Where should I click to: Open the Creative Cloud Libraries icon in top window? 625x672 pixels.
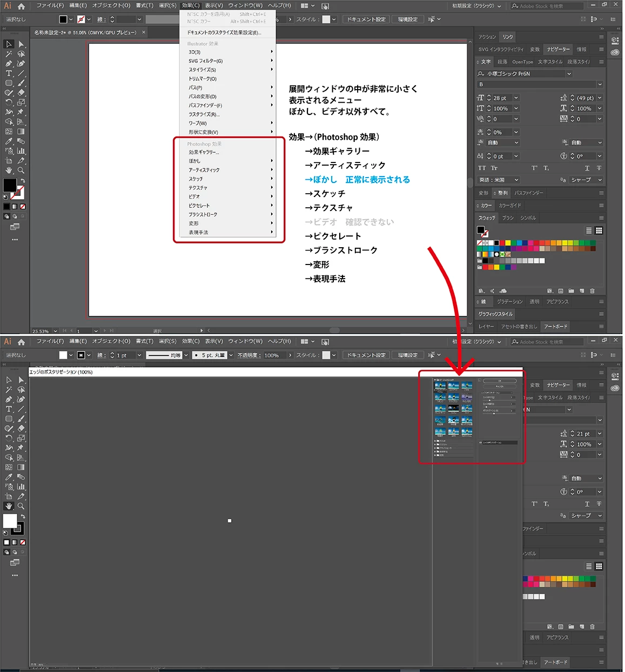tap(615, 52)
